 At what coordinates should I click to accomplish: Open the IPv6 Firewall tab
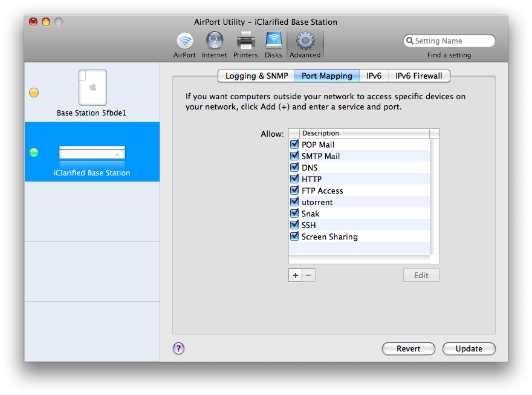pyautogui.click(x=419, y=76)
